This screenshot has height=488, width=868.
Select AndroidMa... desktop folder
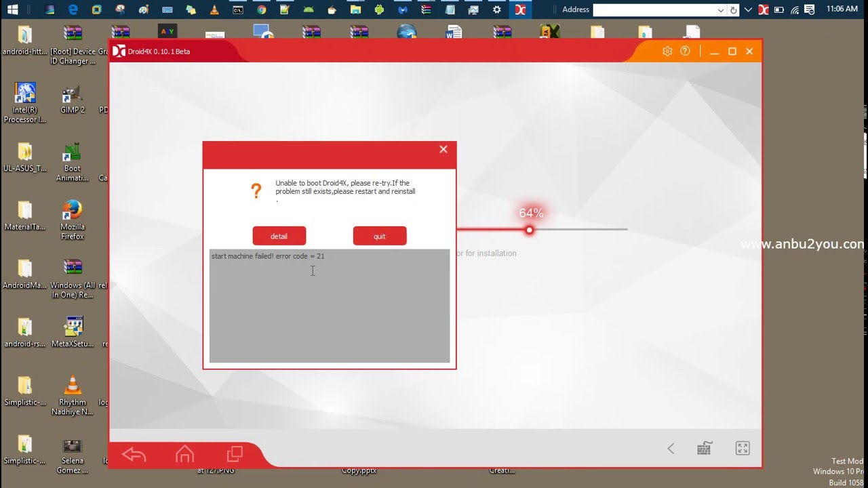pyautogui.click(x=24, y=274)
